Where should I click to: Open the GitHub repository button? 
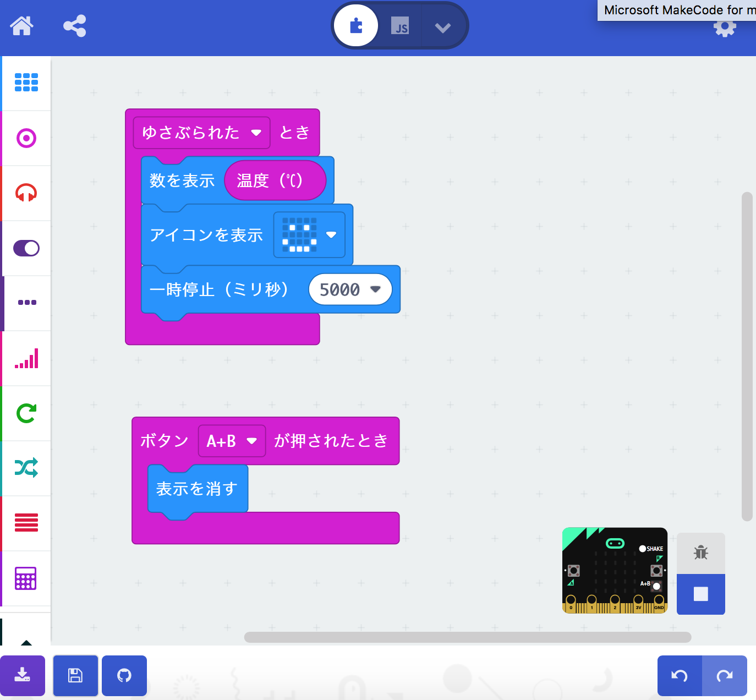124,675
